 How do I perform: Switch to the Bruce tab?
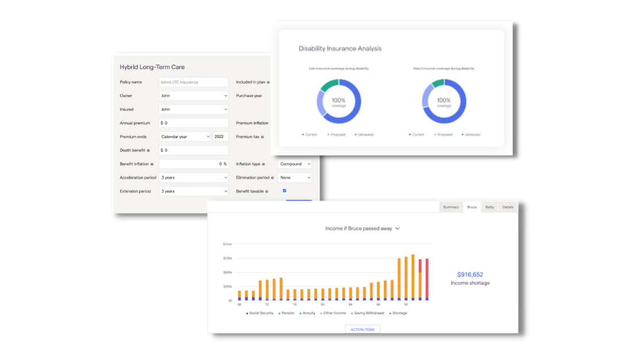tap(472, 207)
